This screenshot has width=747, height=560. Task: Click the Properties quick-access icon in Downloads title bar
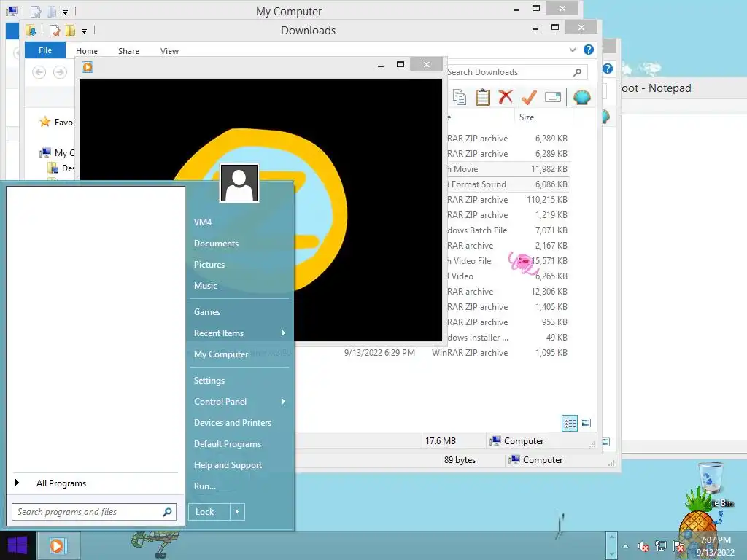pos(55,31)
